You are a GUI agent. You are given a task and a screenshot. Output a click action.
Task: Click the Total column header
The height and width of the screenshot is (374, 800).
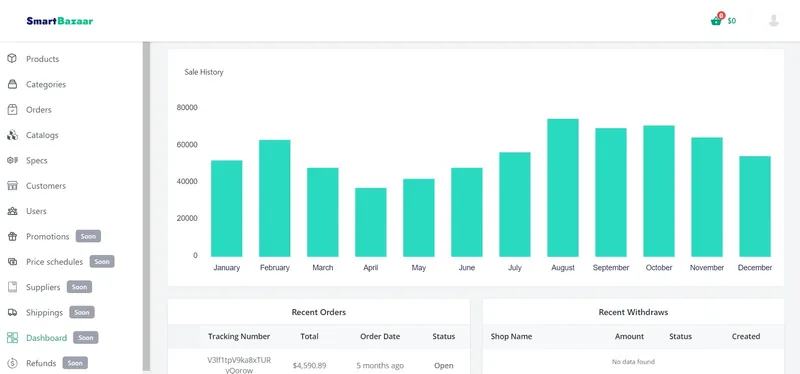point(309,336)
